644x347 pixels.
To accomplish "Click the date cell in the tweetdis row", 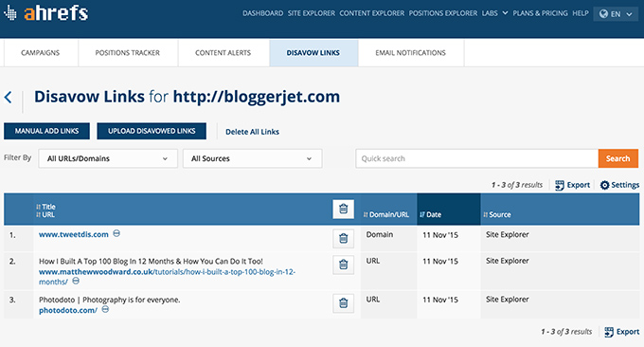I will (x=440, y=235).
